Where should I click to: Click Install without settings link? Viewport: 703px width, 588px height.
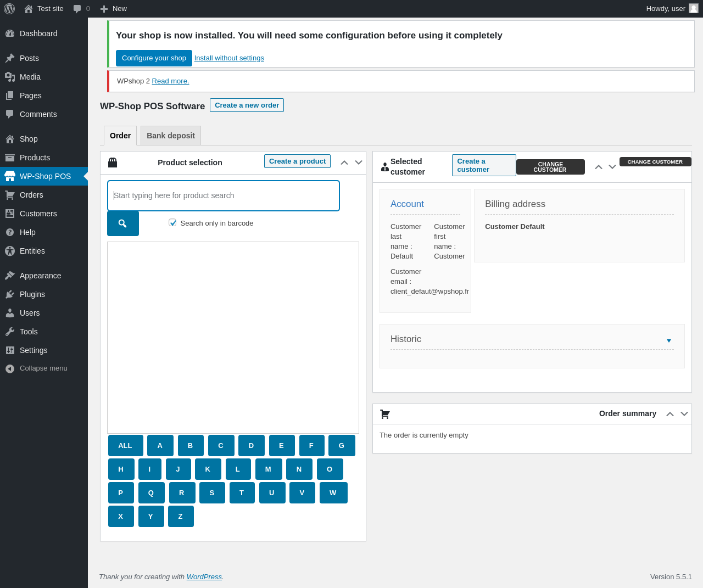[x=229, y=58]
